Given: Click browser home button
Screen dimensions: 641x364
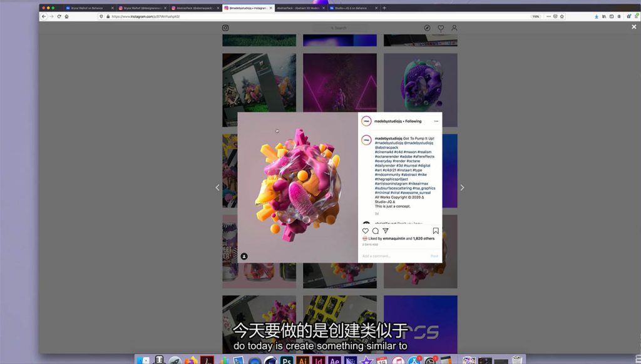Looking at the screenshot, I should [66, 16].
